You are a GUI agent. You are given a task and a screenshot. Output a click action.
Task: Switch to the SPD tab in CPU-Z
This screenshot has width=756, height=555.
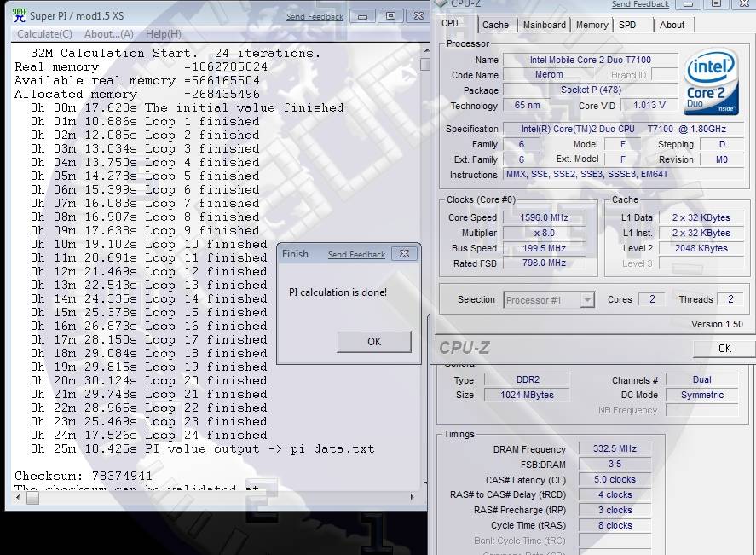(x=627, y=25)
